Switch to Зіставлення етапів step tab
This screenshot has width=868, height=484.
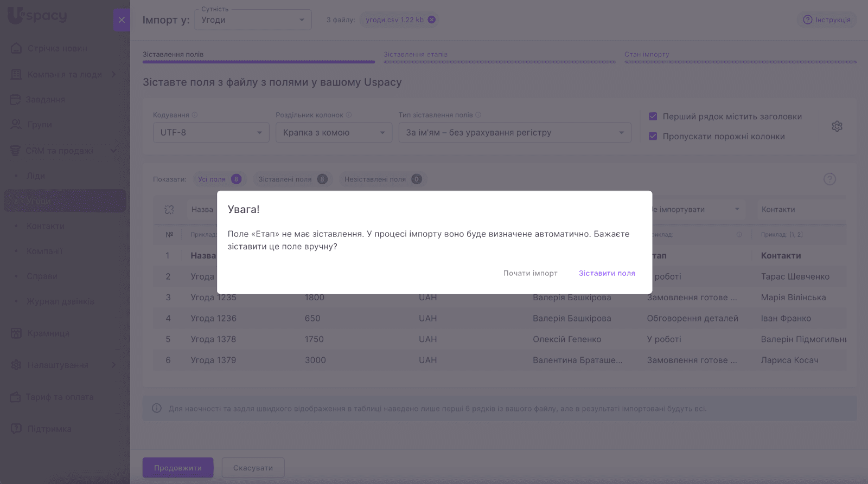(x=416, y=55)
